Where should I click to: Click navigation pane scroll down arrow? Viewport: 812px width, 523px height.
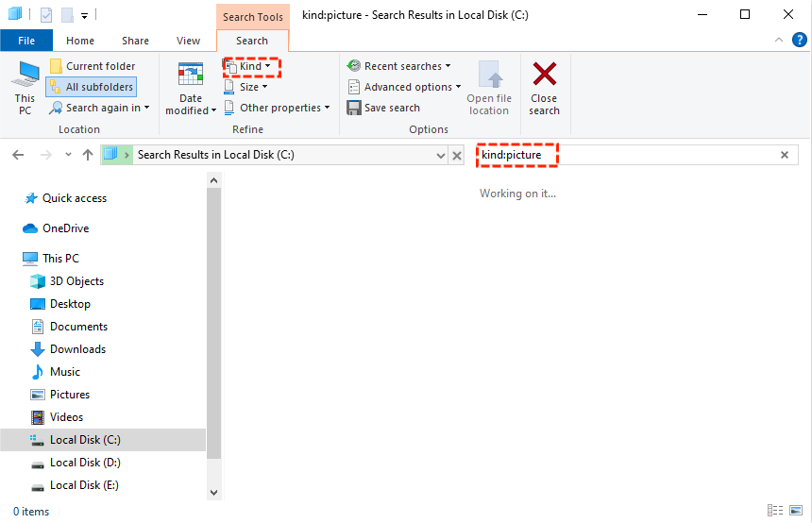[214, 493]
